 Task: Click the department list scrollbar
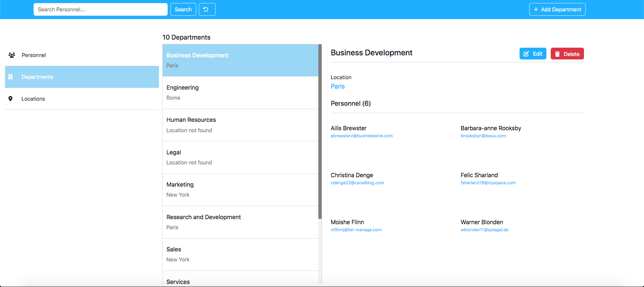click(x=320, y=134)
